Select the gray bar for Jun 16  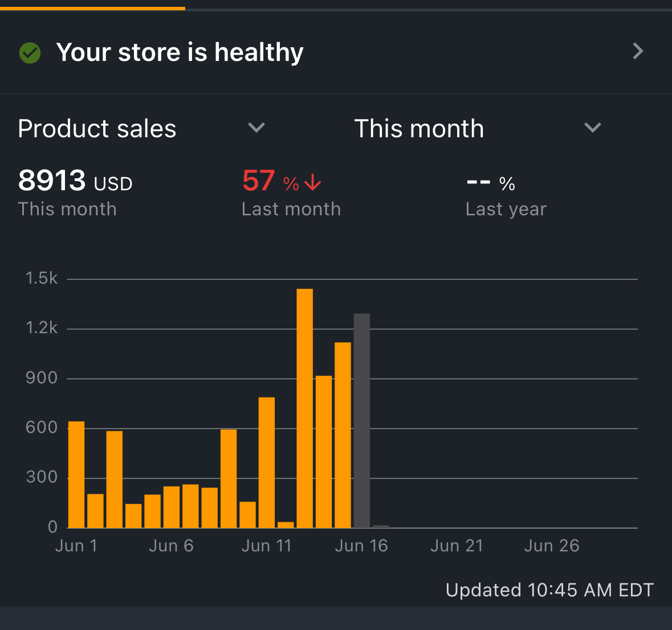coord(362,420)
